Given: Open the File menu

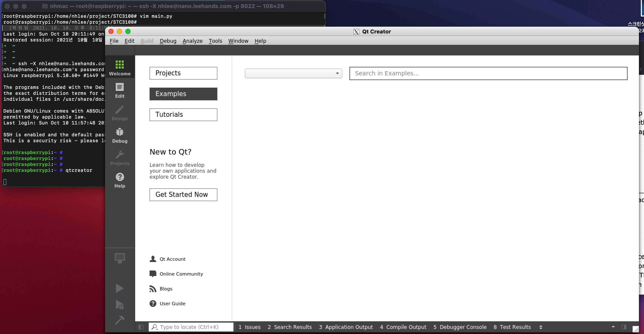Looking at the screenshot, I should click(114, 41).
